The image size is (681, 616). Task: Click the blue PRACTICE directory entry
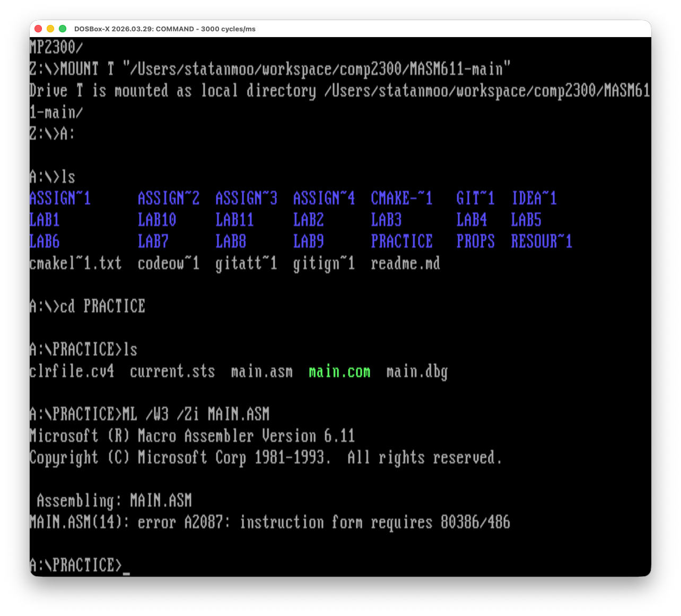click(x=402, y=241)
